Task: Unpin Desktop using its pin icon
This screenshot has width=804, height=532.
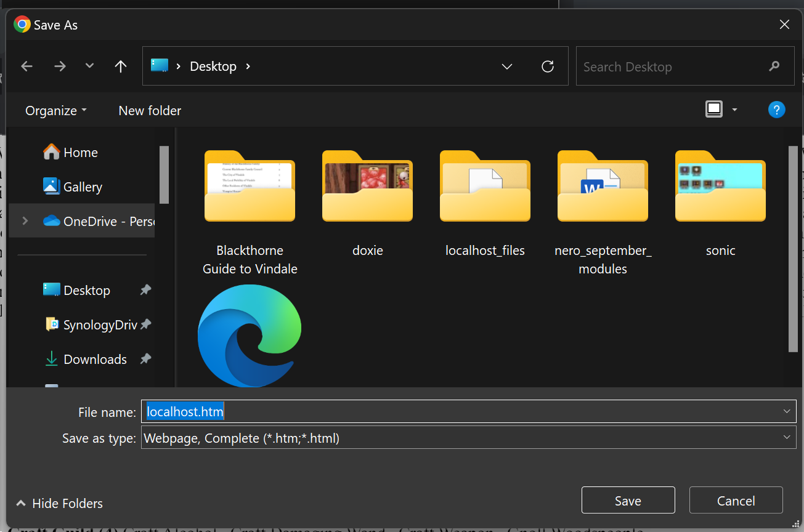Action: click(x=145, y=290)
